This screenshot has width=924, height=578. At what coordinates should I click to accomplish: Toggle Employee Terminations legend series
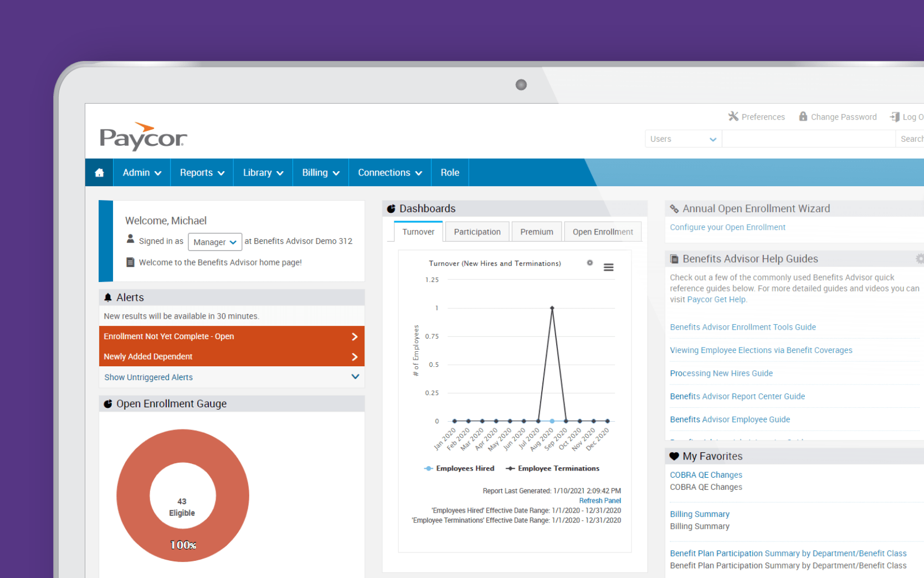pos(552,468)
